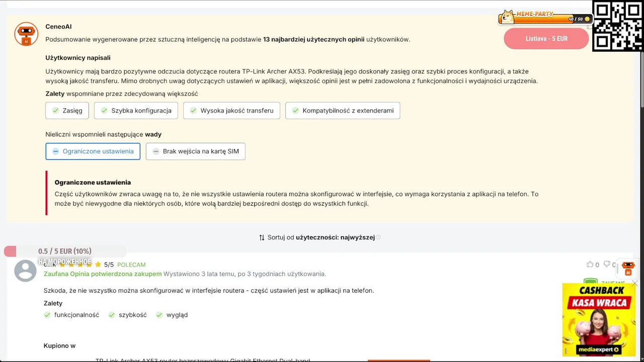The width and height of the screenshot is (644, 362).
Task: Open the 'Zaufana Opinia potwierdzona zakupem' link
Action: coord(103,274)
